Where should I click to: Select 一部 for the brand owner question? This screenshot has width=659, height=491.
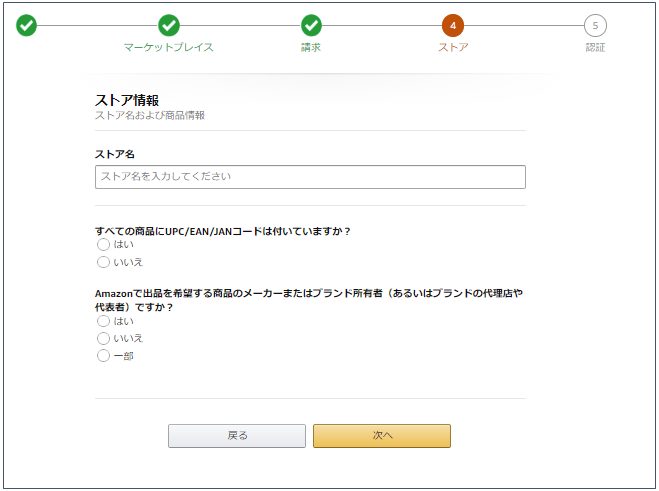(x=103, y=356)
